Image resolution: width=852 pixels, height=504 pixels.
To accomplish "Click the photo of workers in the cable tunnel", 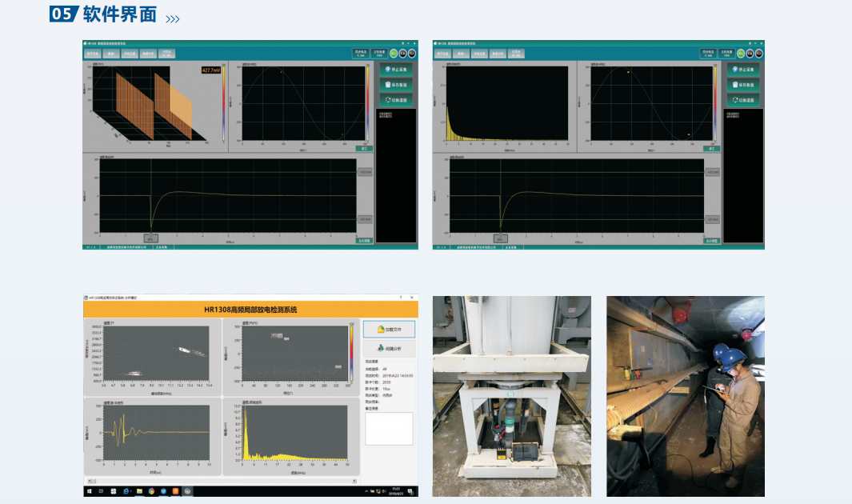I will (686, 396).
